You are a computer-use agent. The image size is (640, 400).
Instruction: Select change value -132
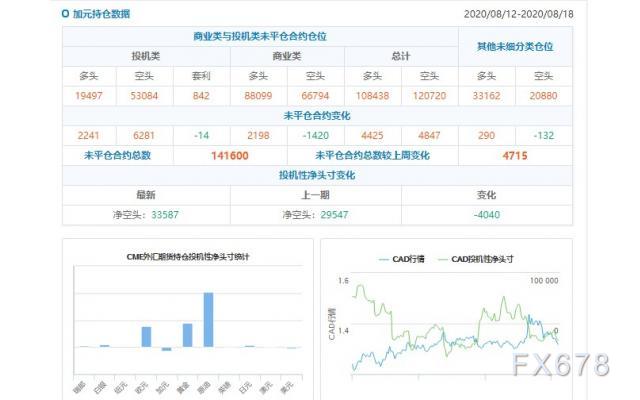pyautogui.click(x=544, y=136)
